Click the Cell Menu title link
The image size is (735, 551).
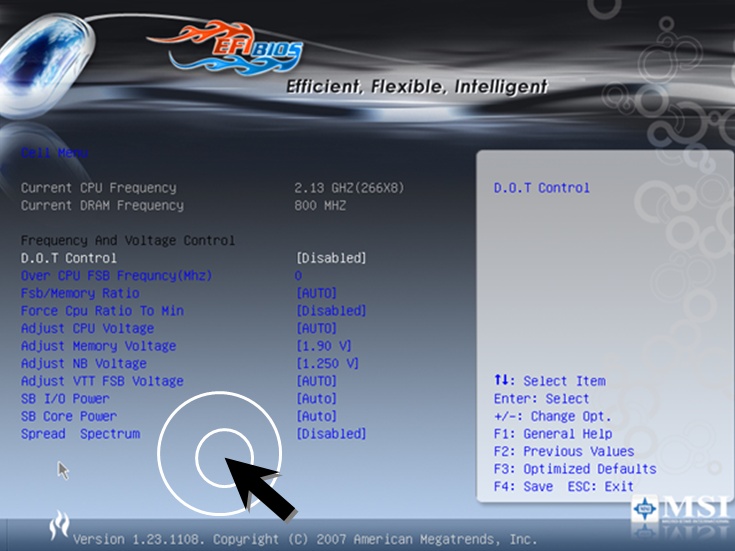coord(54,153)
